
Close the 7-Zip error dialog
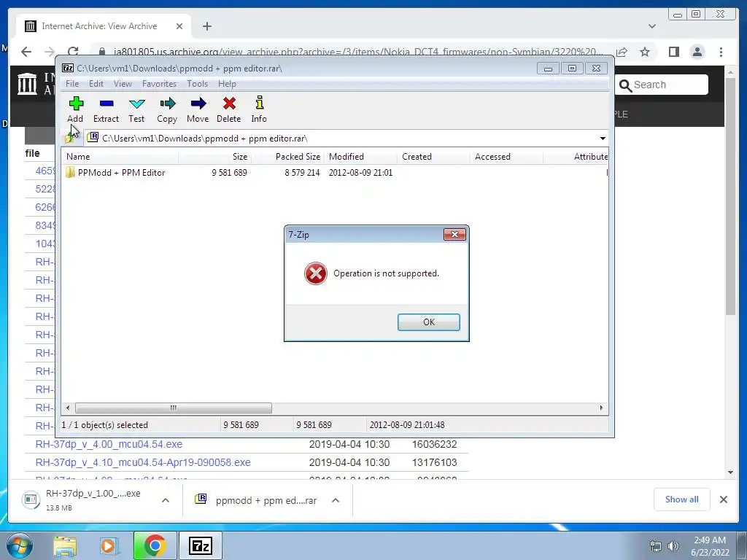coord(454,234)
